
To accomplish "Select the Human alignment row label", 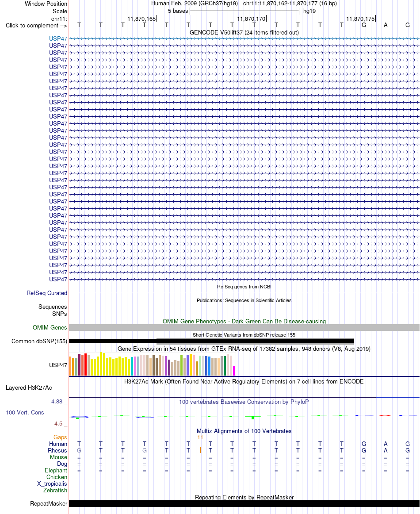I will [x=58, y=444].
